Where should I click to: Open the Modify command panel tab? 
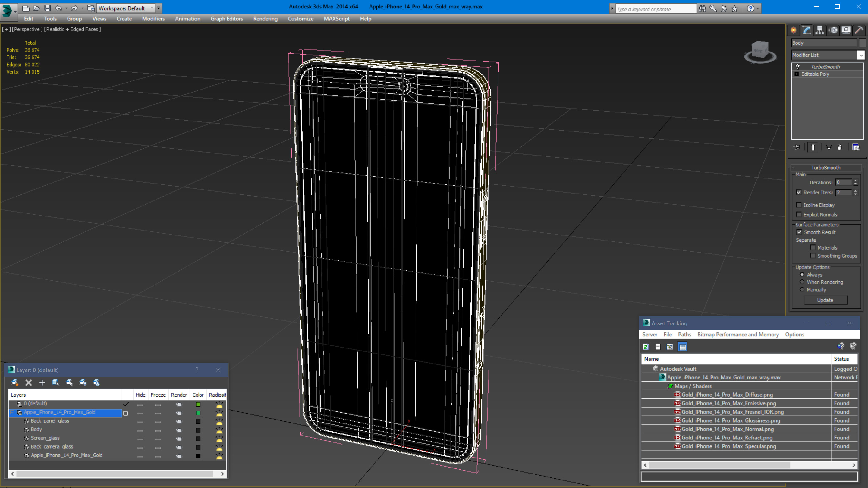click(x=807, y=30)
